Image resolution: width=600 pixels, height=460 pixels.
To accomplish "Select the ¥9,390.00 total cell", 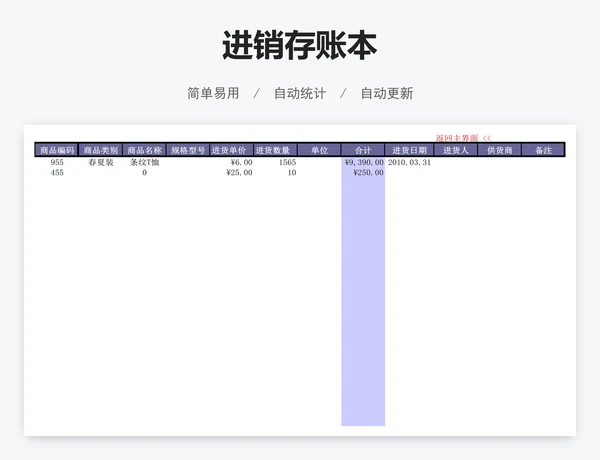I will [364, 162].
